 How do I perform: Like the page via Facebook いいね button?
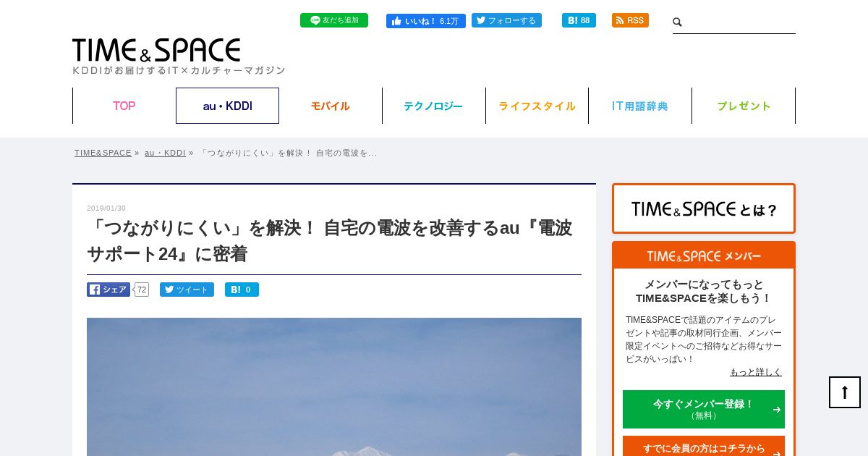(x=426, y=21)
